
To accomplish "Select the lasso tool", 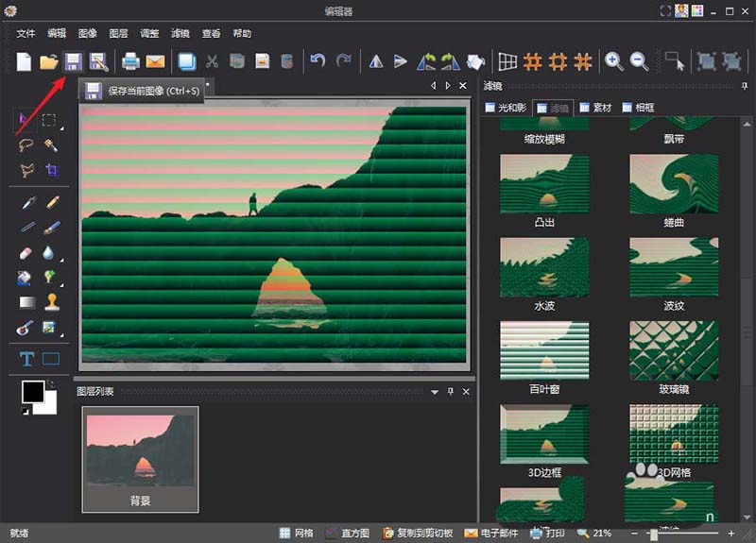I will 26,144.
